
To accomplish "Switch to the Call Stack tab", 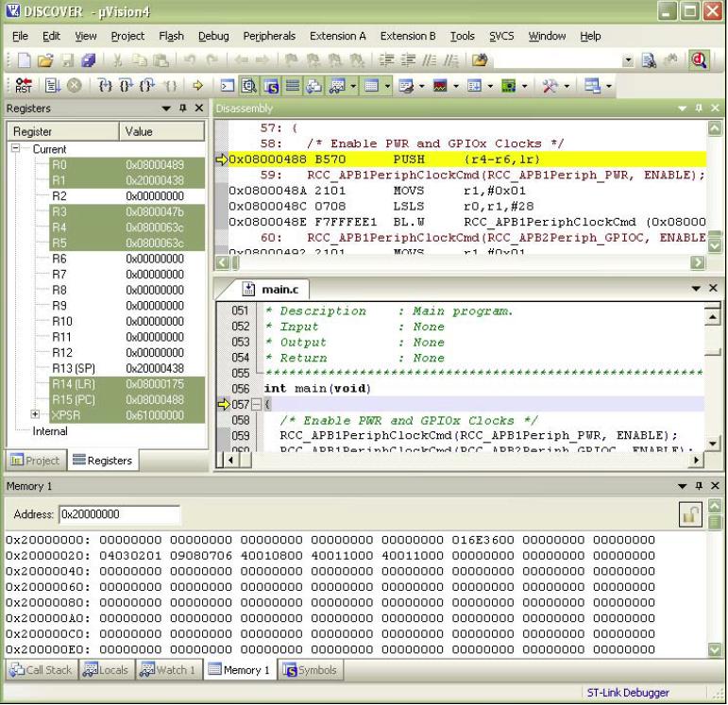I will tap(42, 670).
